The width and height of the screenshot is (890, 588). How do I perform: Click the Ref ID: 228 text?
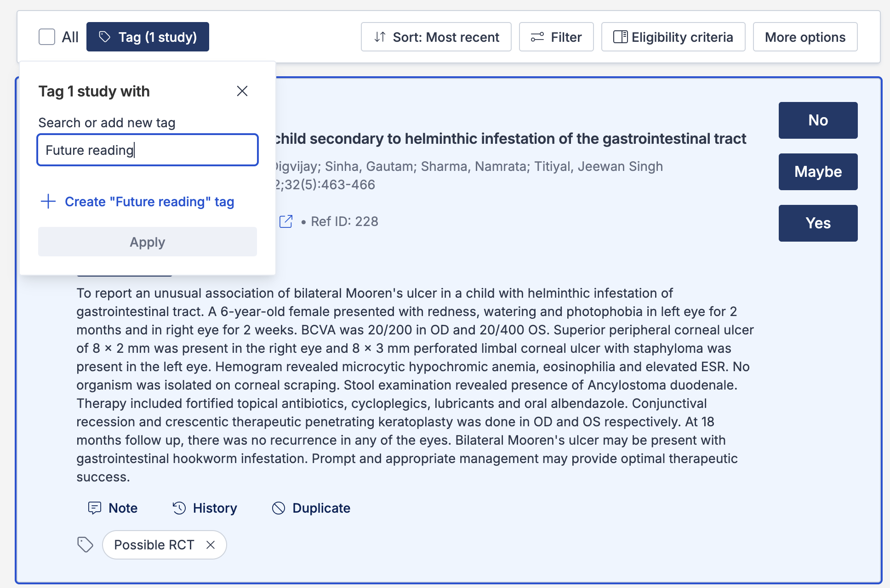click(344, 221)
